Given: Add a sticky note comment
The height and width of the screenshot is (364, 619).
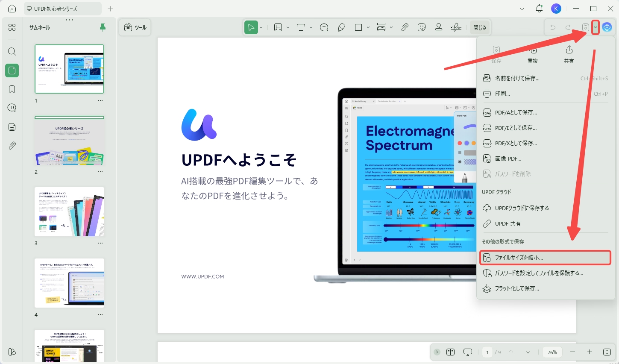Looking at the screenshot, I should (324, 27).
